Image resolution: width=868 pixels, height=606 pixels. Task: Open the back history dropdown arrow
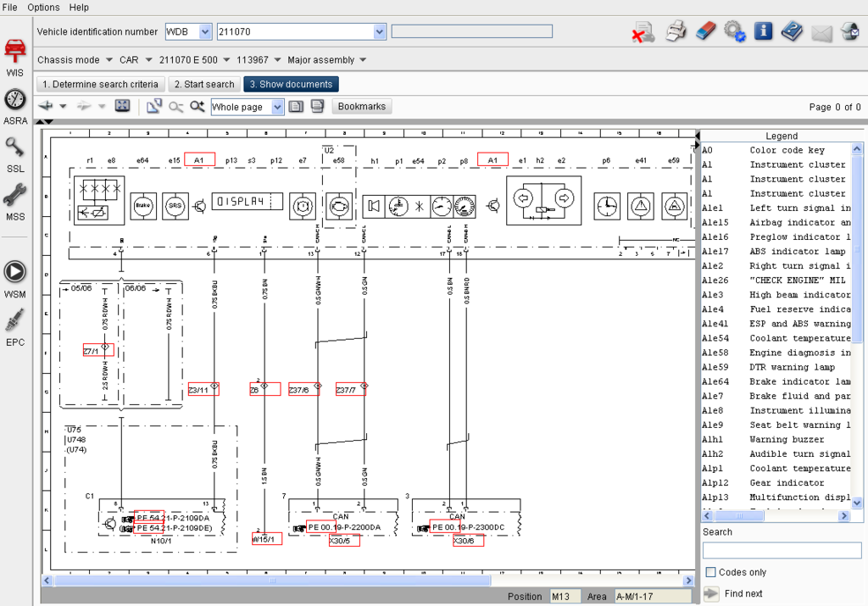click(x=63, y=106)
